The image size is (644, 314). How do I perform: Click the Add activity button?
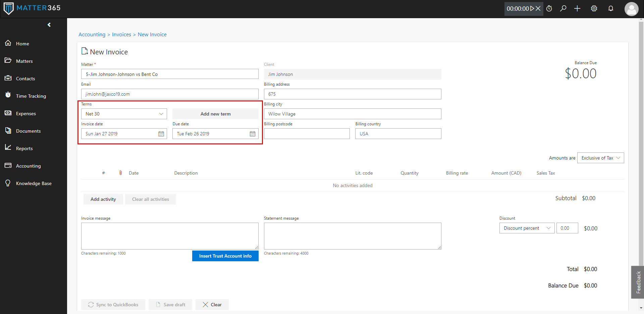[103, 199]
